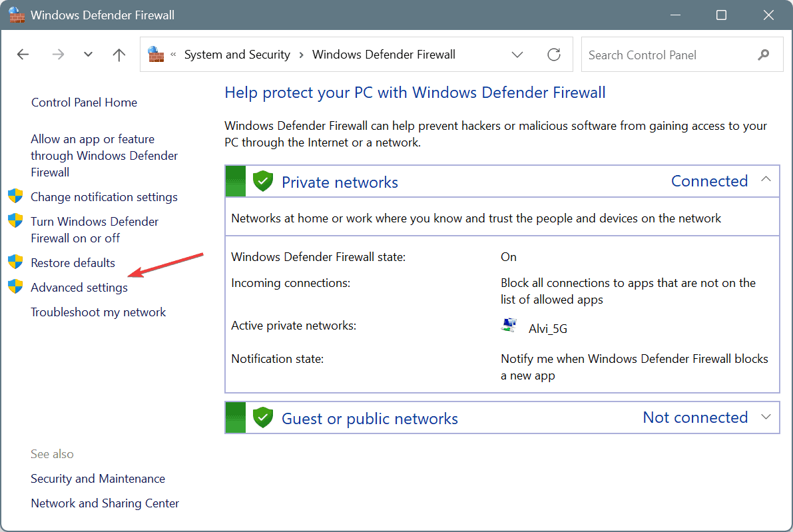
Task: Minimize the Windows Defender Firewall window
Action: tap(675, 15)
